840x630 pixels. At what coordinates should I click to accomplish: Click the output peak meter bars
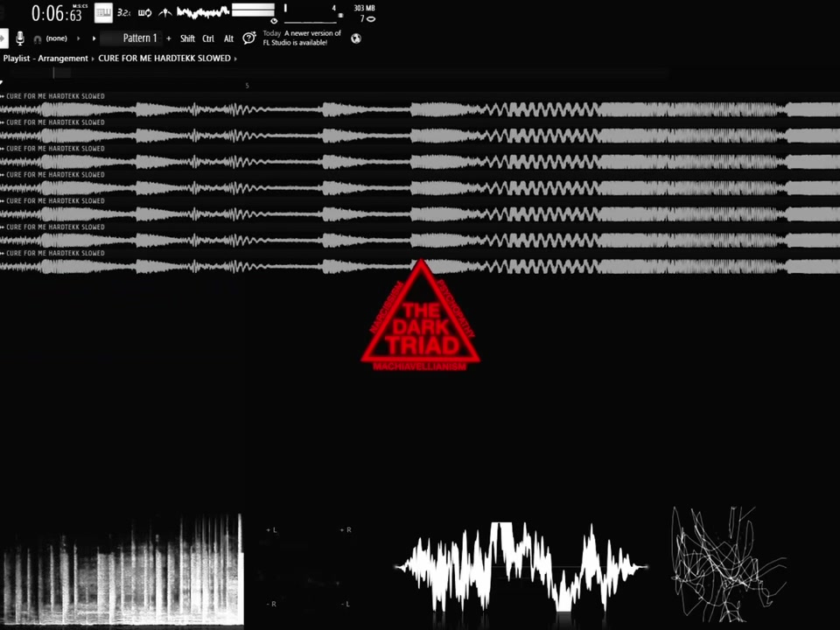253,10
